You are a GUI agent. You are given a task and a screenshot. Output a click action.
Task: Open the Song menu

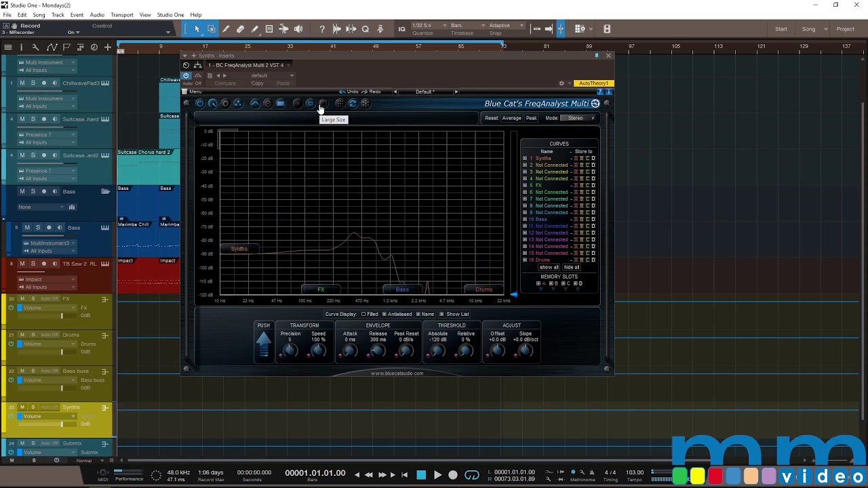pyautogui.click(x=39, y=15)
